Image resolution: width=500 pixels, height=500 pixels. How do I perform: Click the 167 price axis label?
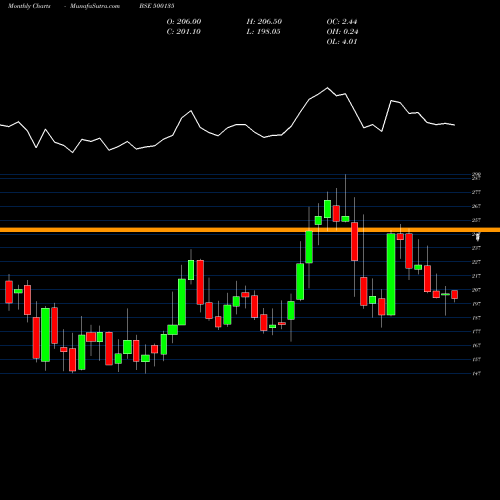pyautogui.click(x=476, y=346)
